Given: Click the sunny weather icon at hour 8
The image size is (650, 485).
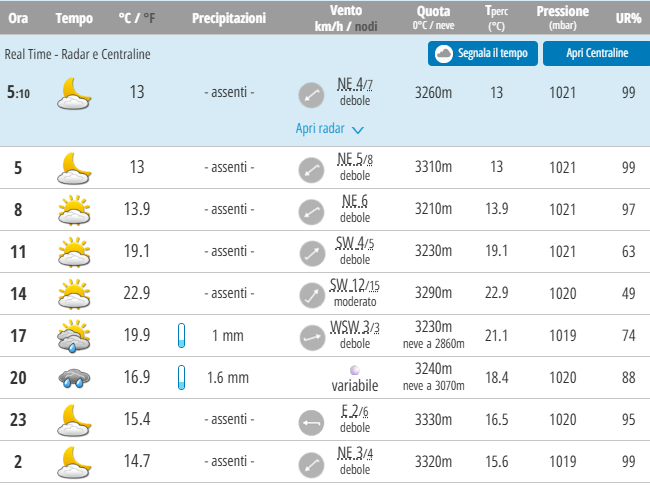Looking at the screenshot, I should pos(75,209).
